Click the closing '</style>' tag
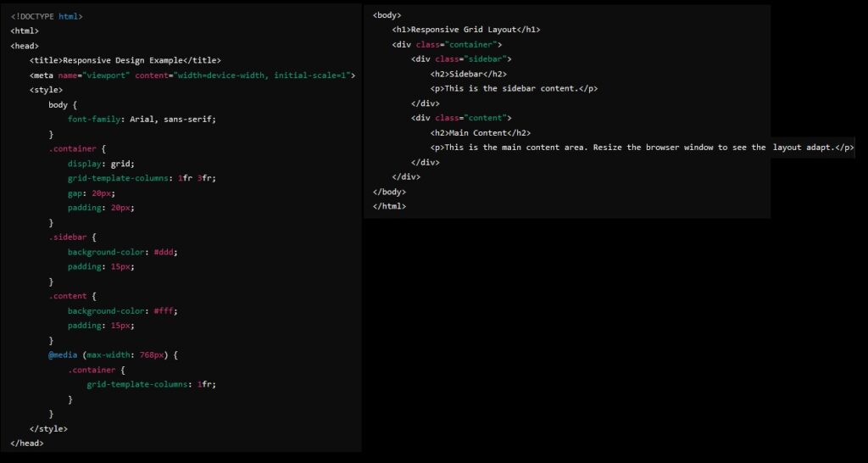The image size is (868, 463). click(48, 429)
